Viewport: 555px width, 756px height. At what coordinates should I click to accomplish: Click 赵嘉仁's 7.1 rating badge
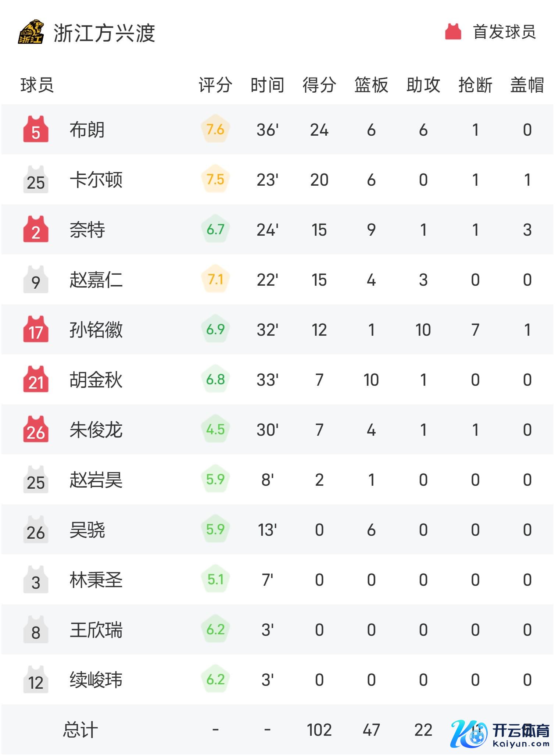[215, 279]
